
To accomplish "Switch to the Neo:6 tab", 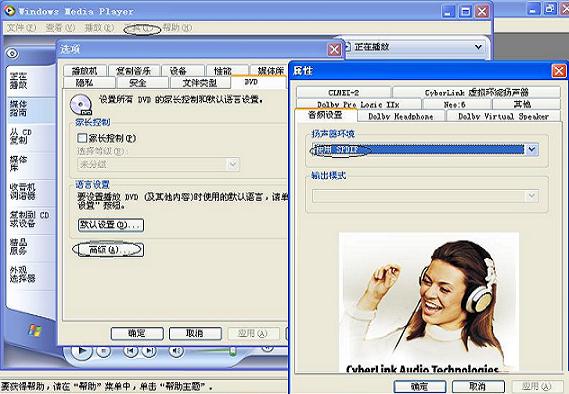I will point(457,104).
